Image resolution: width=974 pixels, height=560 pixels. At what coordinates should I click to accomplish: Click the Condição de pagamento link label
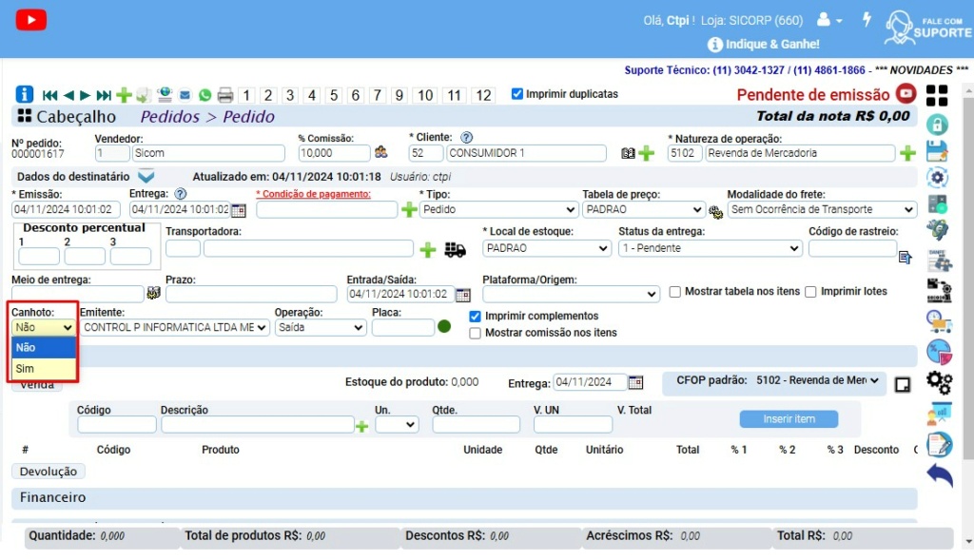point(314,194)
